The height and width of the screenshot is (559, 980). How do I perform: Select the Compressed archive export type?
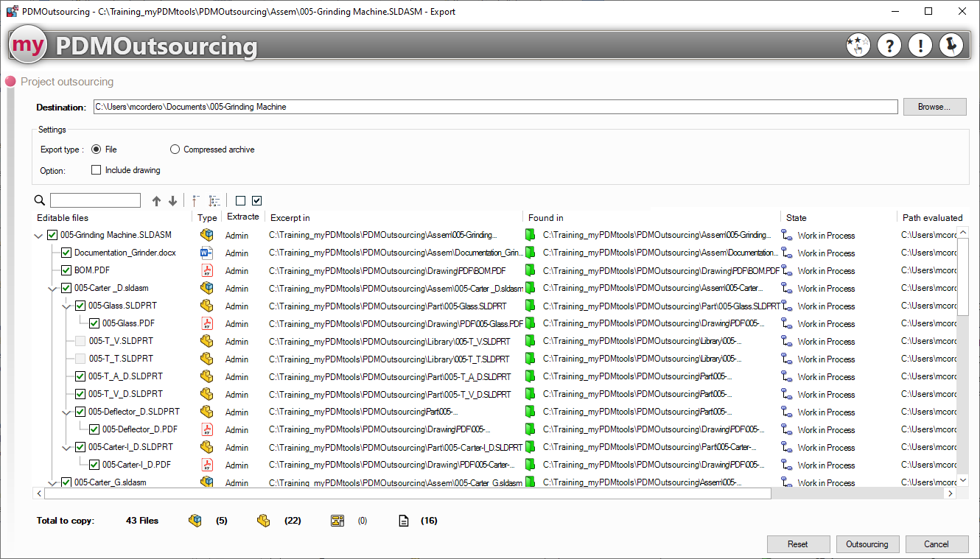[175, 150]
